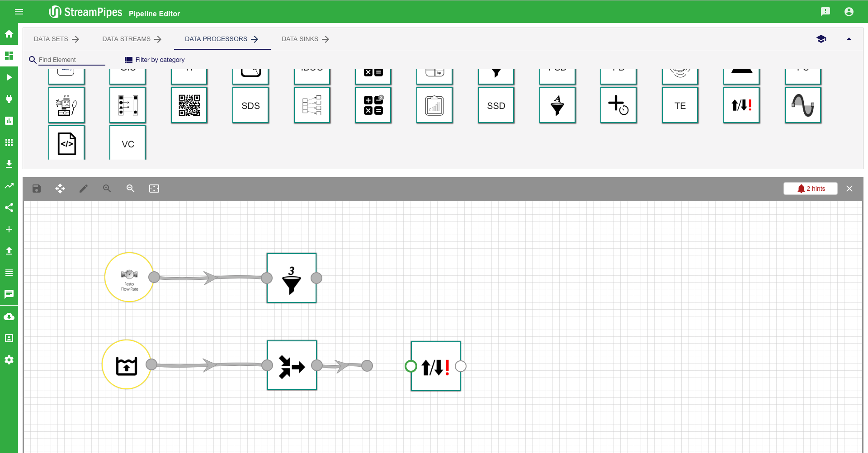Select the pan/move canvas tool
Image resolution: width=868 pixels, height=453 pixels.
[x=60, y=189]
